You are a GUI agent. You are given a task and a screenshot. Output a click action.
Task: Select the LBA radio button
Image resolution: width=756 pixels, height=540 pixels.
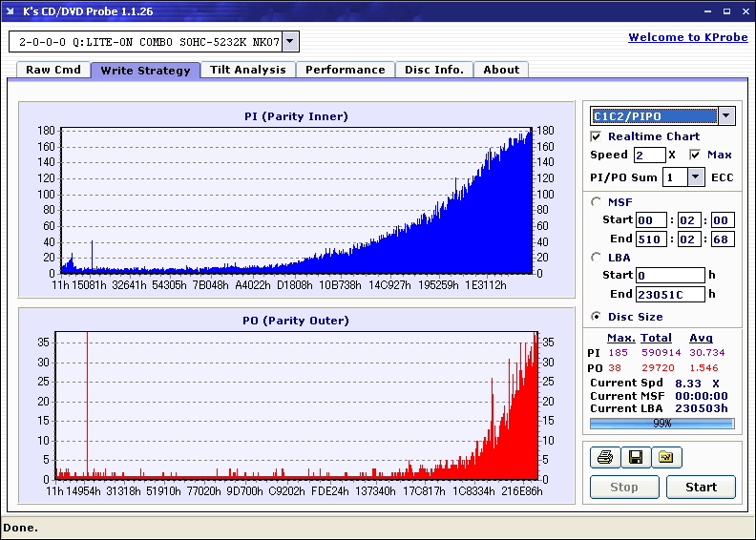click(596, 258)
